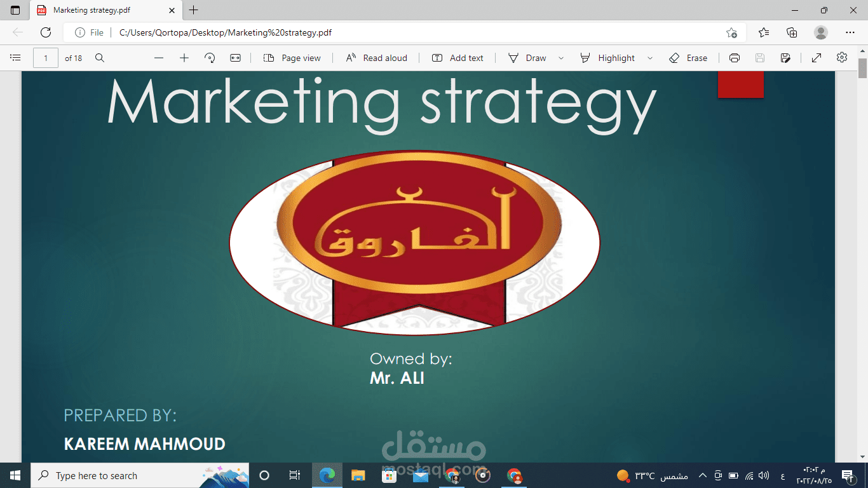Click the "KAREEM MAHMOUD" name text
The image size is (868, 488).
[x=145, y=444]
